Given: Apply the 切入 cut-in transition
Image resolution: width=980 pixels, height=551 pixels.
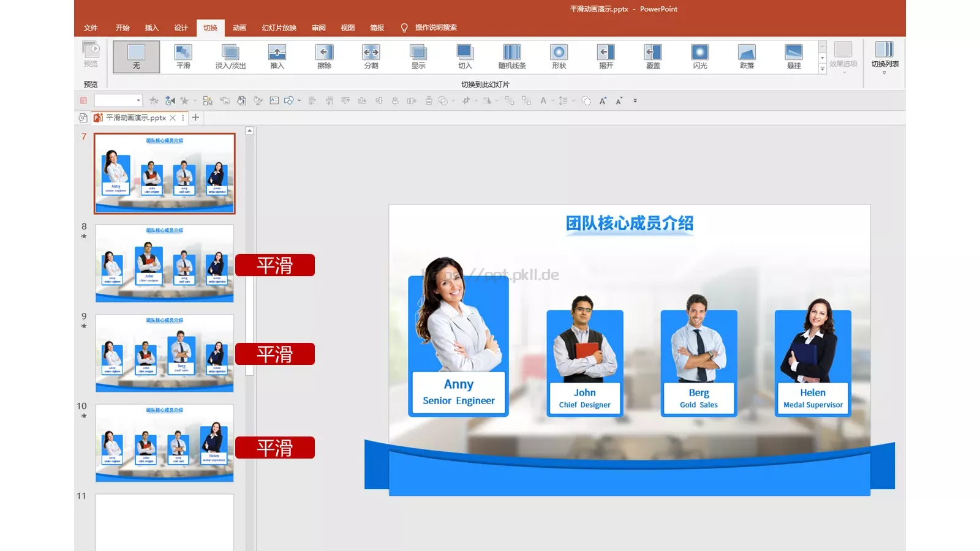Looking at the screenshot, I should pyautogui.click(x=466, y=57).
